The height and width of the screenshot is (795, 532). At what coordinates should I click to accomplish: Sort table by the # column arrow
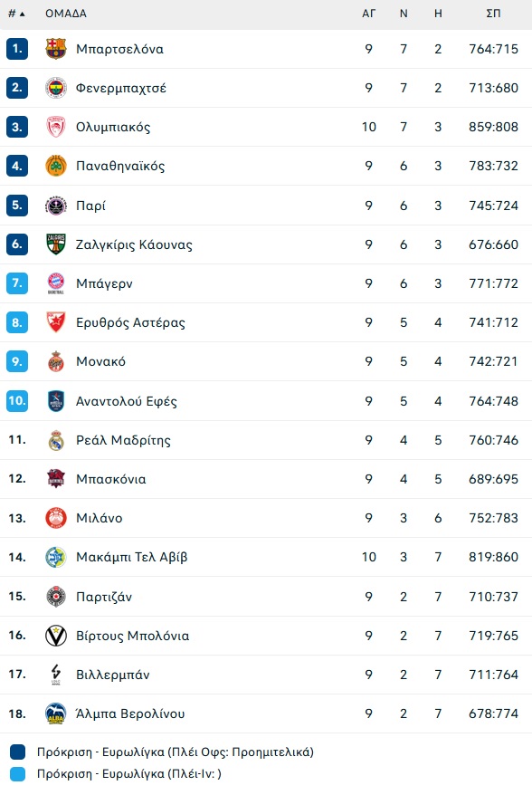coord(22,14)
